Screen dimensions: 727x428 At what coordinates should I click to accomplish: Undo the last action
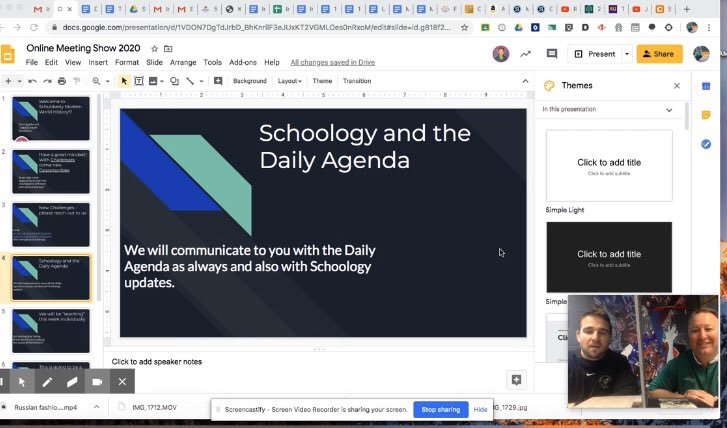[x=32, y=81]
